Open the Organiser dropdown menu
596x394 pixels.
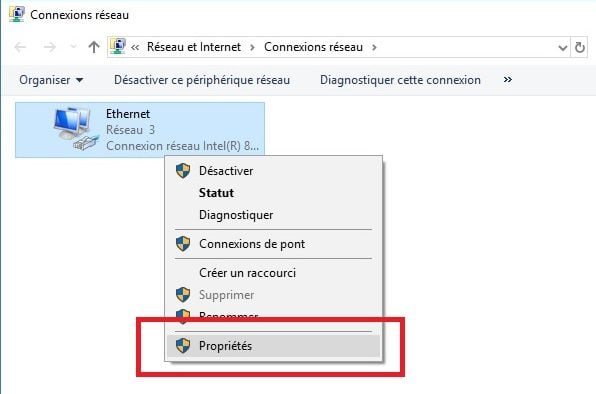[x=51, y=80]
